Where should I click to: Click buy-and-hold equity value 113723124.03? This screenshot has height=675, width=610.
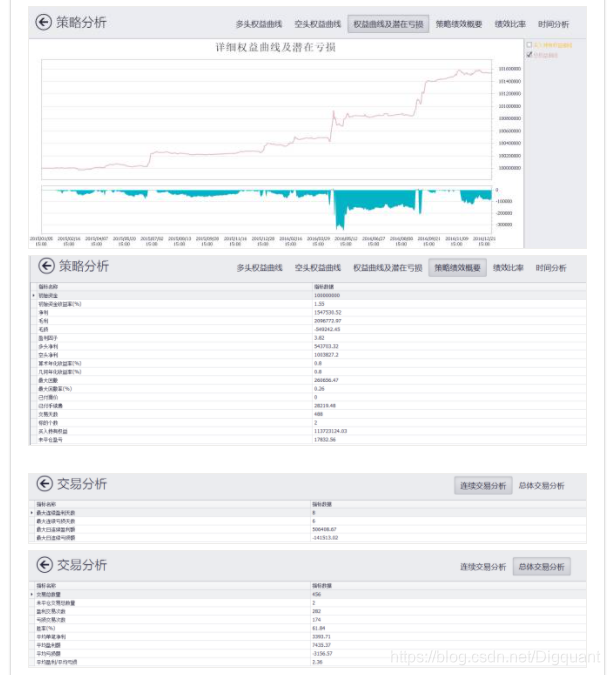point(331,431)
